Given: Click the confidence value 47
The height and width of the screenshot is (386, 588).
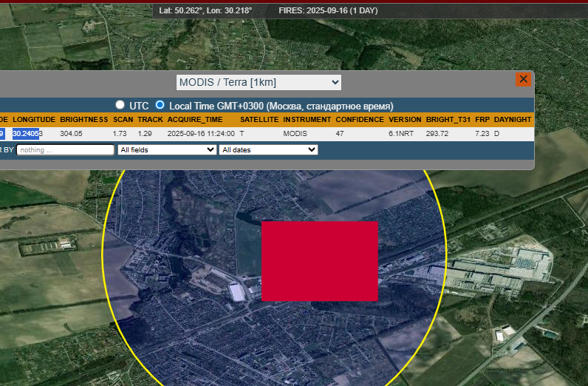Looking at the screenshot, I should pyautogui.click(x=340, y=134).
